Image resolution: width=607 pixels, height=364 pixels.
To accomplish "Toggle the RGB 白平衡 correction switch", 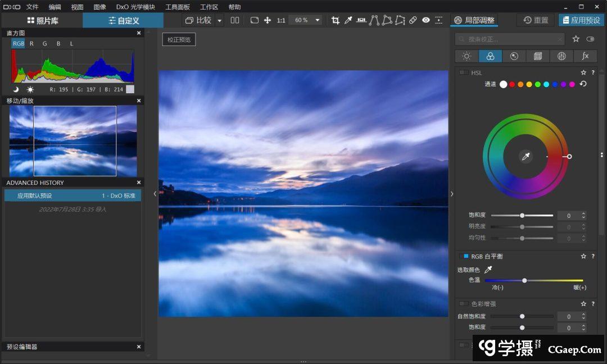I will pos(464,256).
